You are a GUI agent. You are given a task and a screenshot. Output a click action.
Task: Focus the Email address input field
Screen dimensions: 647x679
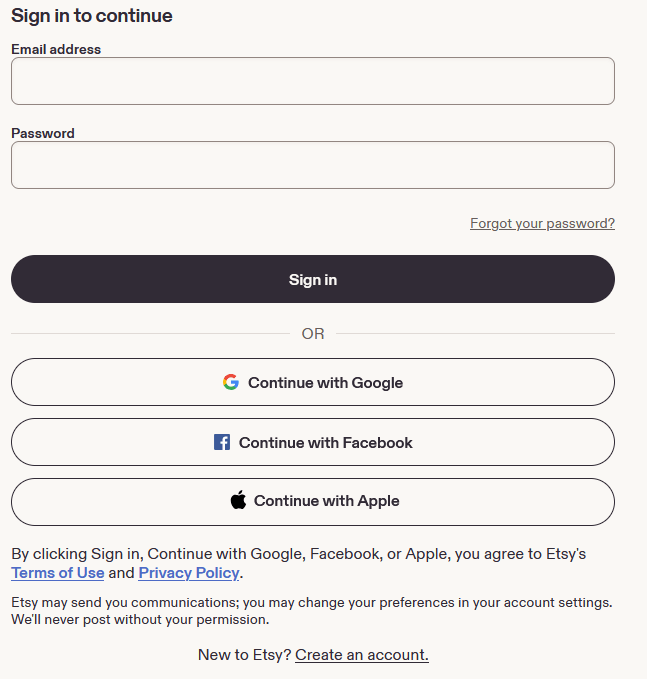[313, 81]
